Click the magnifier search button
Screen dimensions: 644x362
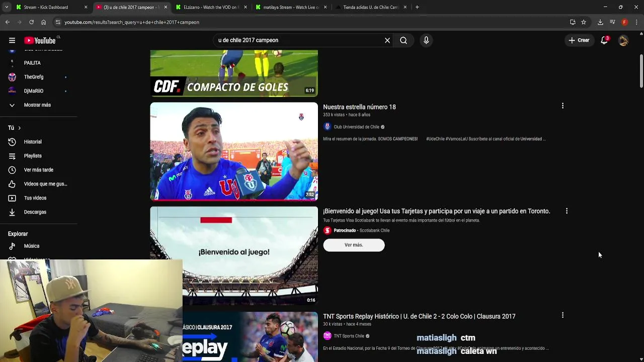click(404, 40)
